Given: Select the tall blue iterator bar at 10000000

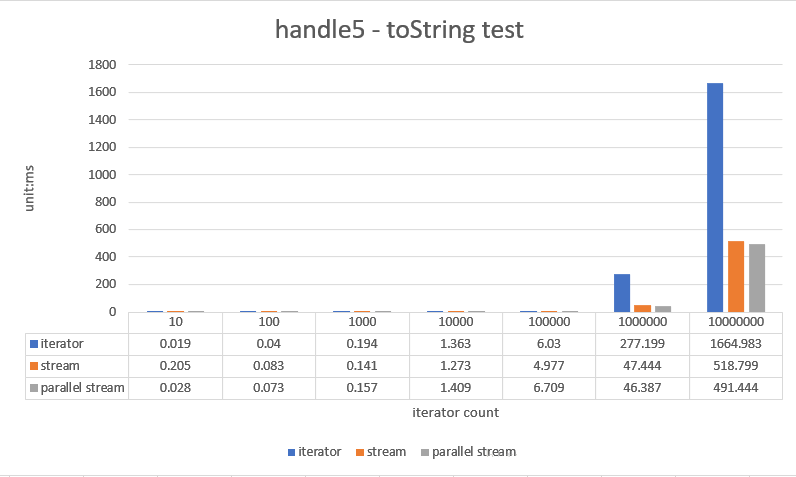Looking at the screenshot, I should click(x=715, y=197).
